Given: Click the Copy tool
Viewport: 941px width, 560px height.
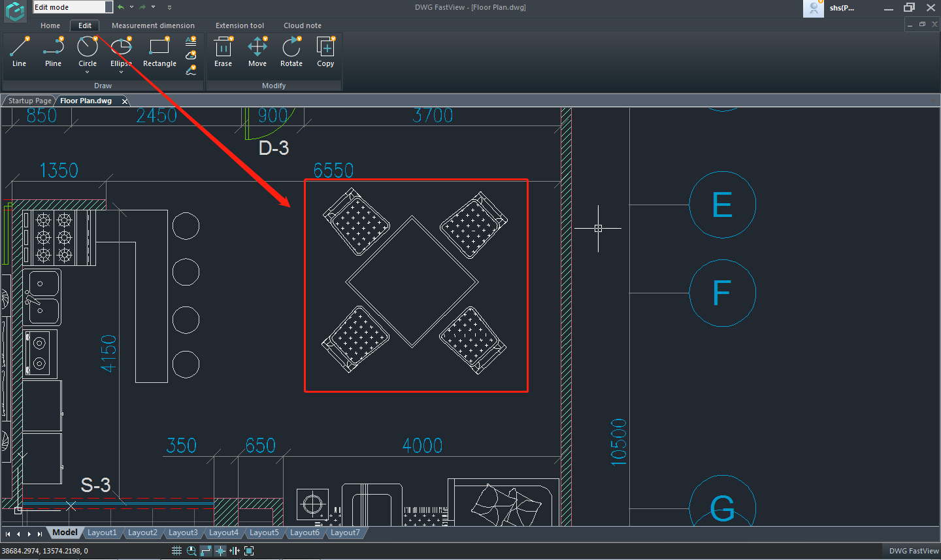Looking at the screenshot, I should 325,52.
